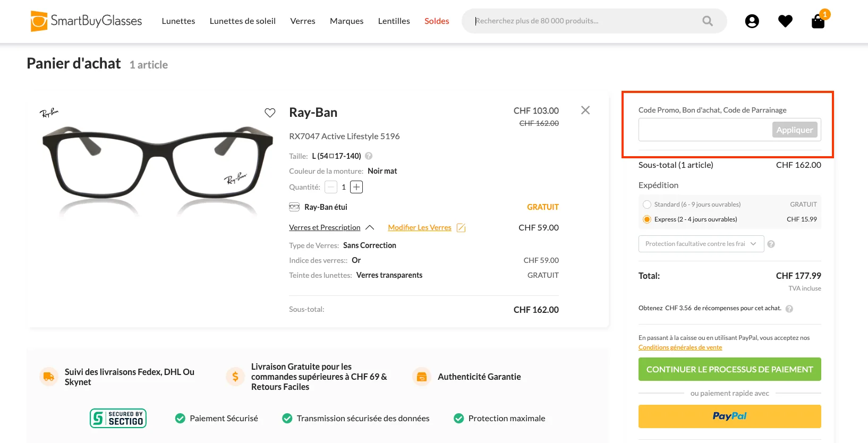Click Continuer le processus de paiement
The height and width of the screenshot is (443, 868).
[730, 369]
